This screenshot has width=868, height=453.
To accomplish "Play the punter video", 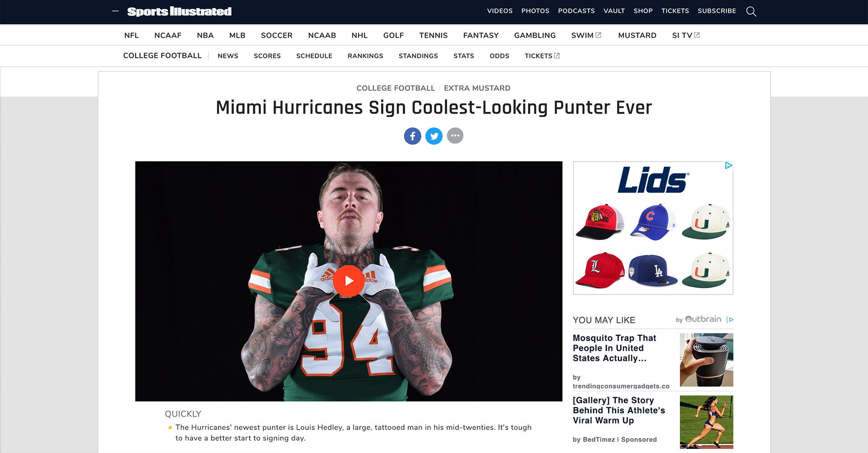I will tap(349, 281).
